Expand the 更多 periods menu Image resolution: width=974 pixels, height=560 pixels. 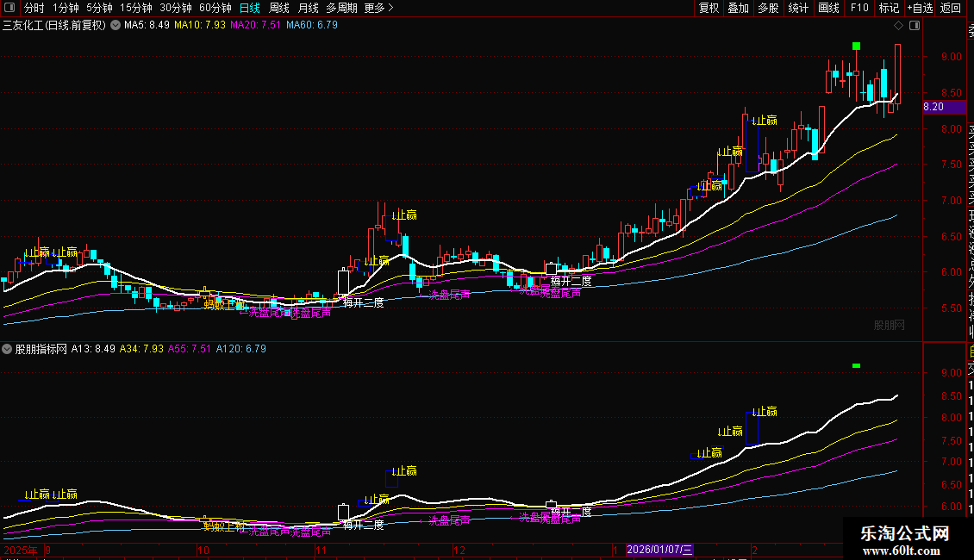point(379,8)
